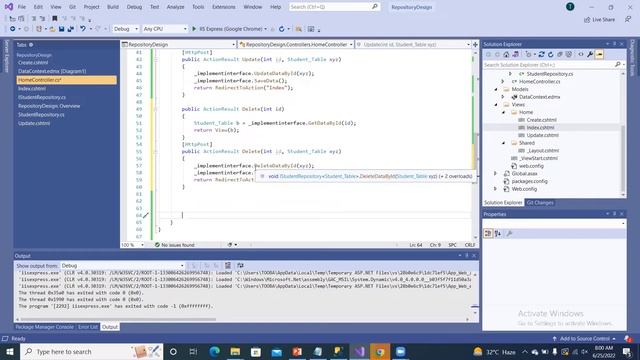Select HomeController.cs* in Tabs list
Viewport: 640px width, 360px height.
[67, 80]
